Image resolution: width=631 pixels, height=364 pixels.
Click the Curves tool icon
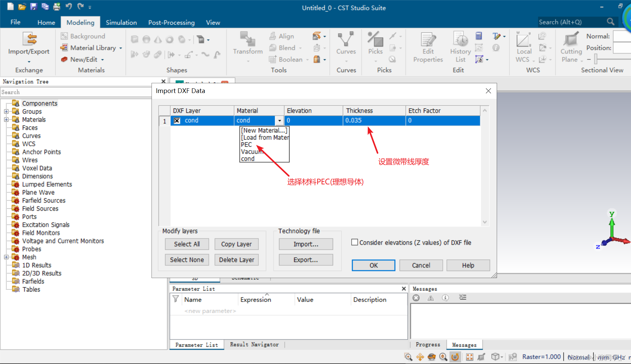point(346,39)
